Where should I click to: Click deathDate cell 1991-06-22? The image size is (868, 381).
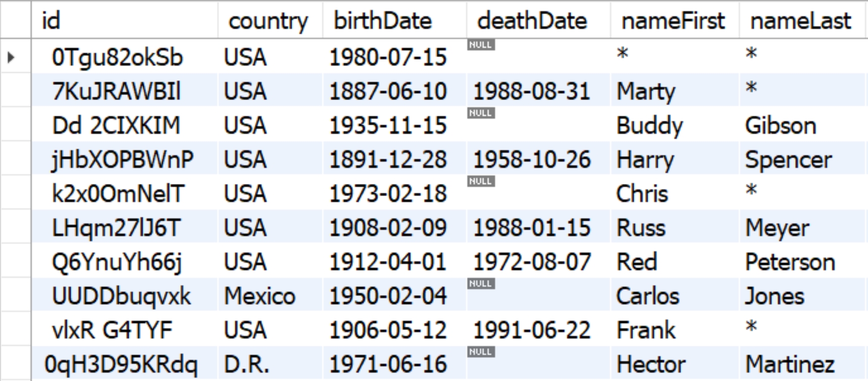coord(531,330)
